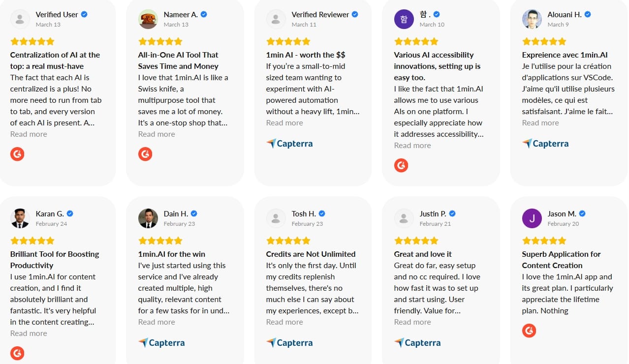
Task: Click the 'Superb Application for Content Creation' heading
Action: coord(561,260)
